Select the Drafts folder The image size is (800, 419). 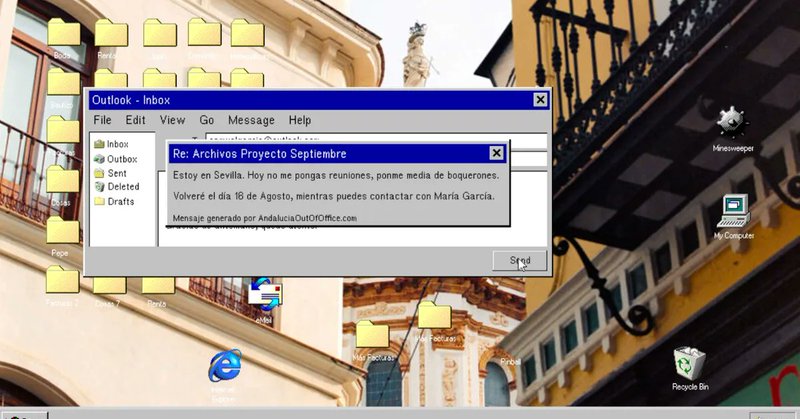(114, 202)
